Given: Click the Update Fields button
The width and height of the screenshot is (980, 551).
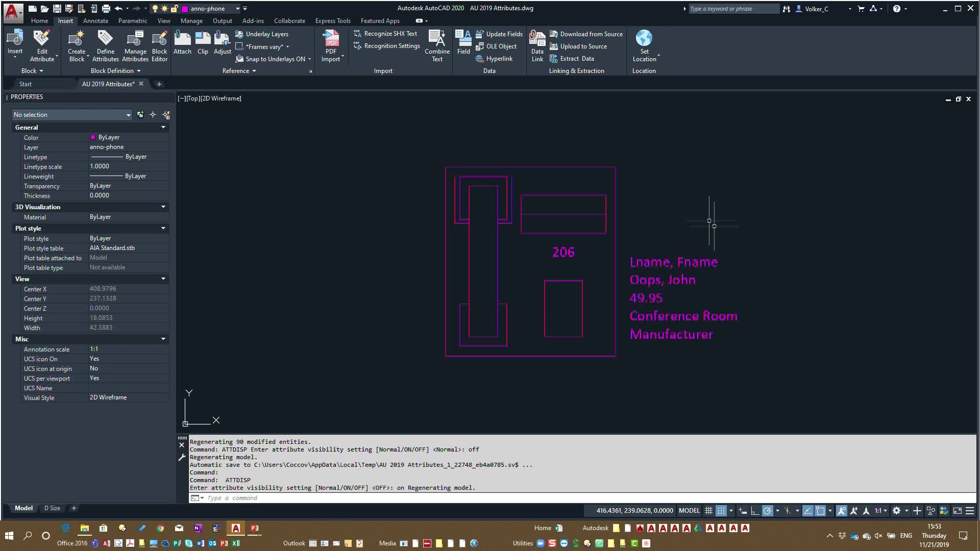Looking at the screenshot, I should [x=499, y=34].
